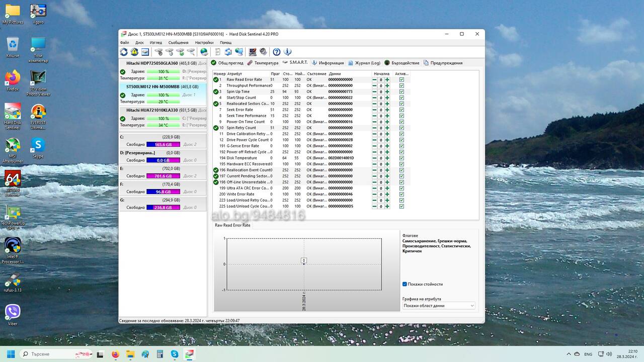
Task: Click the E: drive 701,6 GB free bar
Action: (163, 176)
